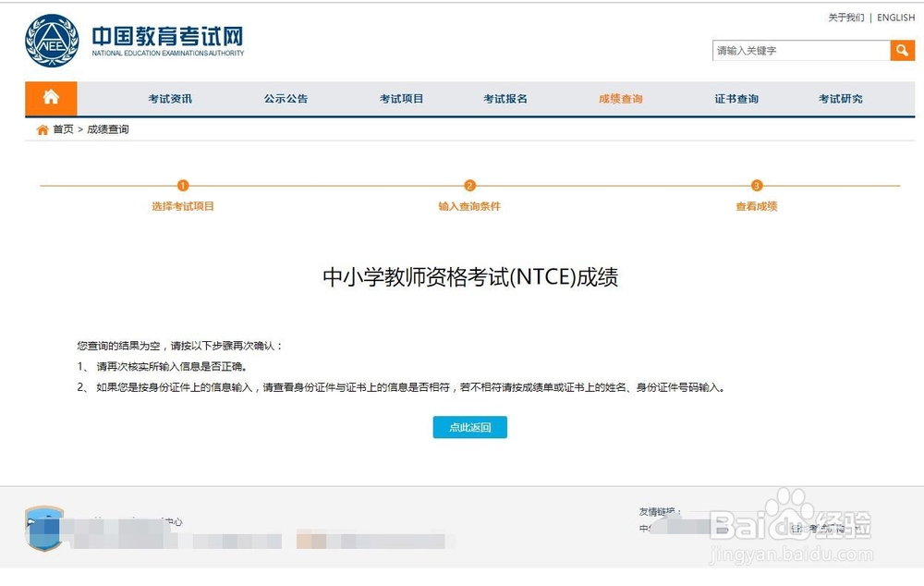Screen dimensions: 924x586
Task: Select the highlighted 成绩查询 navigation item
Action: [620, 98]
